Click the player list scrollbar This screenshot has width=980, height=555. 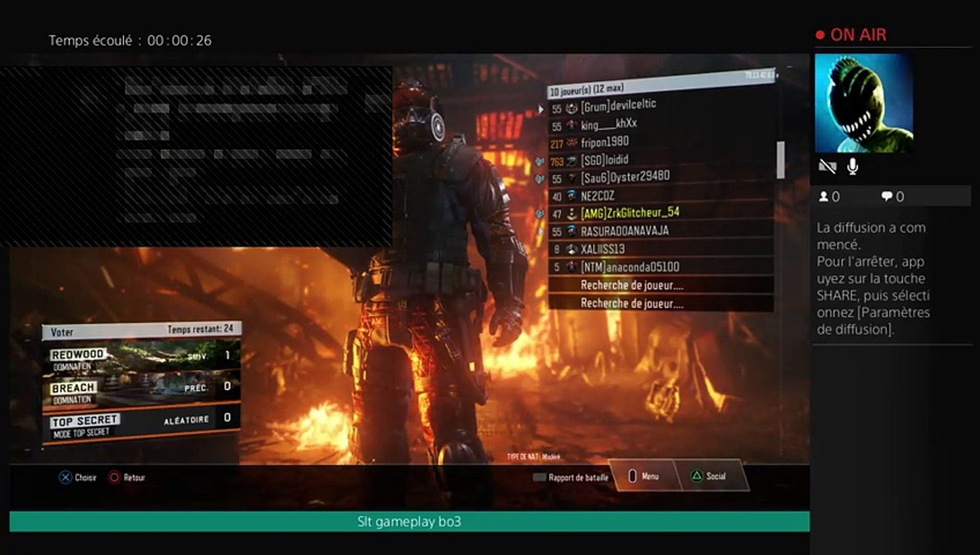780,160
